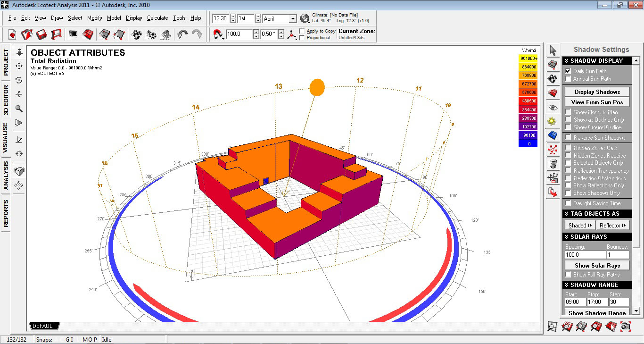The height and width of the screenshot is (344, 644).
Task: Click the red XYZ axis origin icon
Action: pos(292,34)
